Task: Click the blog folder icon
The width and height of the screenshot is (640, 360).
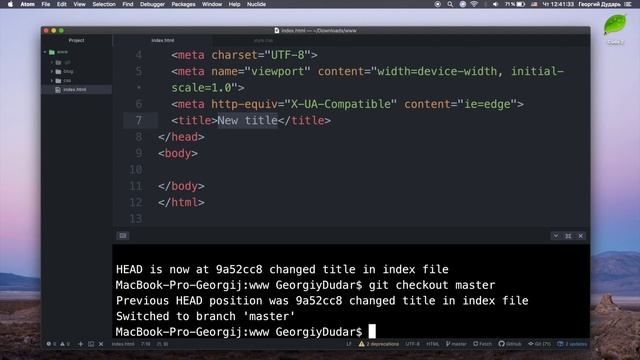Action: click(x=58, y=71)
